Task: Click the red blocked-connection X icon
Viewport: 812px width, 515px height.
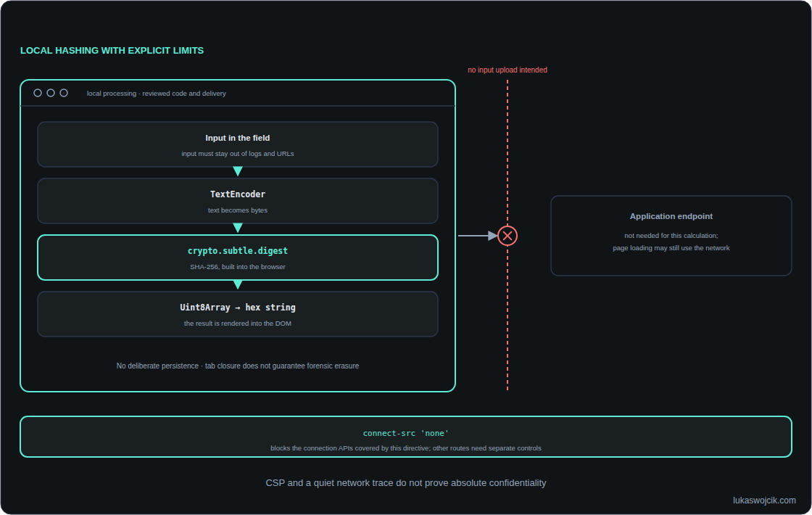Action: click(507, 236)
